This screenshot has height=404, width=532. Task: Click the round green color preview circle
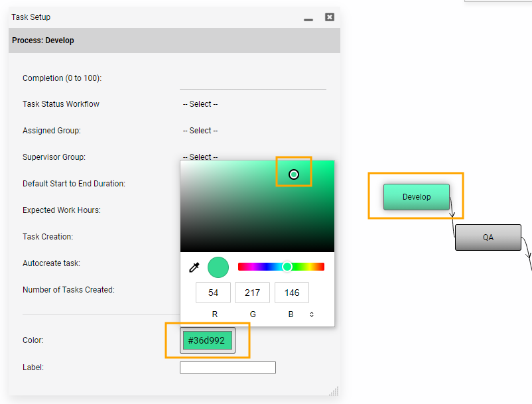click(x=218, y=267)
